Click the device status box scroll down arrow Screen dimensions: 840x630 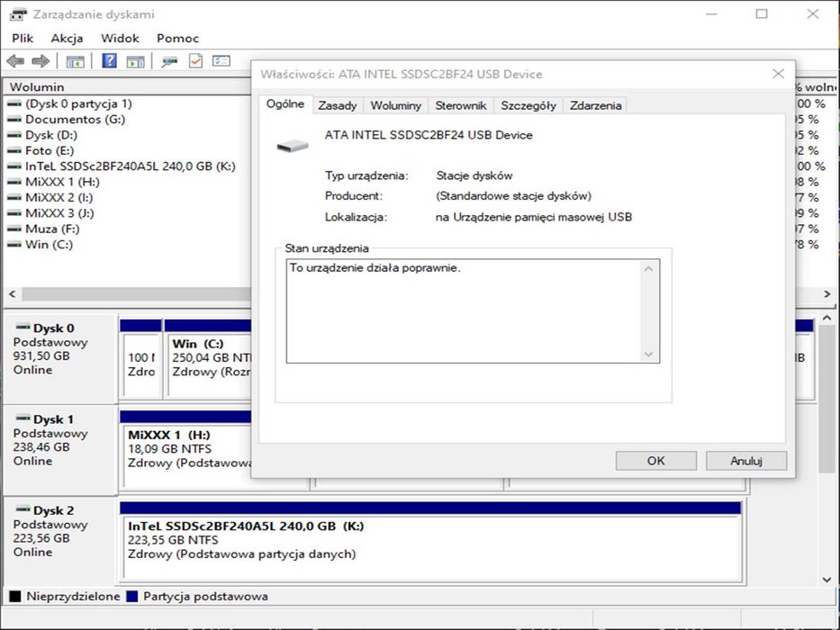coord(648,354)
